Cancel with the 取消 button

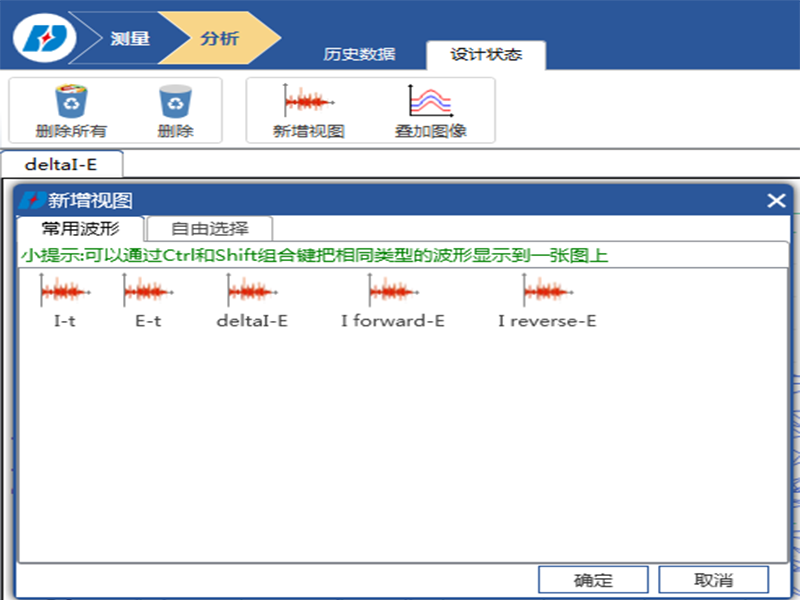[x=713, y=580]
